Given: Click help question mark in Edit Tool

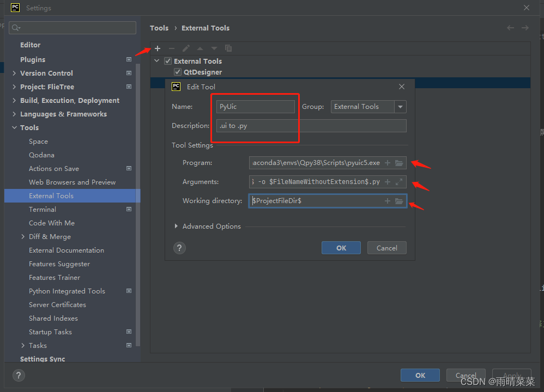Looking at the screenshot, I should (179, 248).
